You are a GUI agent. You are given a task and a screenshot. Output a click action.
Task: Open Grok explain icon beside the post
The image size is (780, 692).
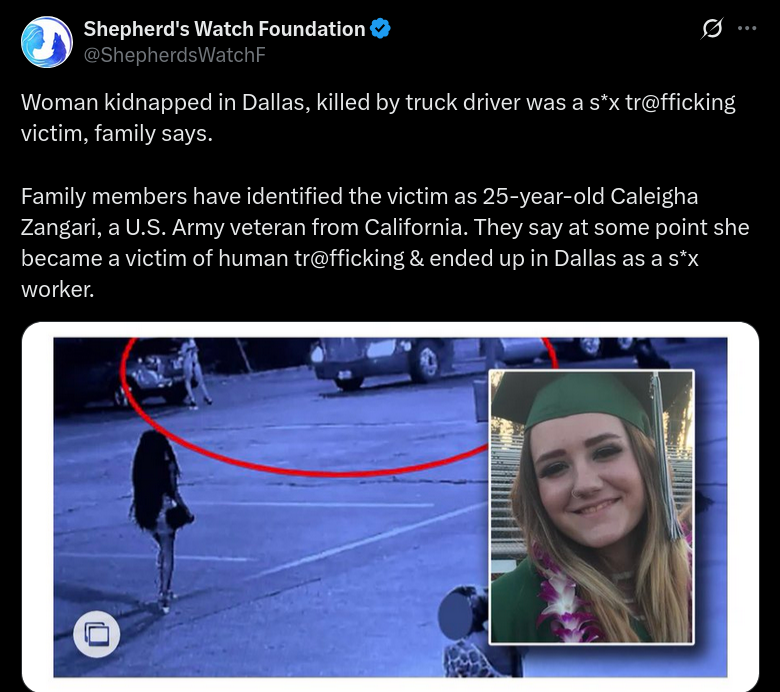(712, 29)
